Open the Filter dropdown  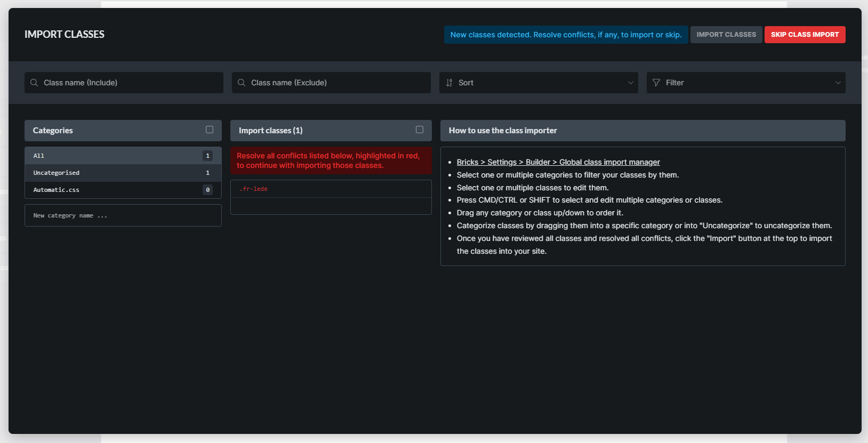click(x=745, y=83)
